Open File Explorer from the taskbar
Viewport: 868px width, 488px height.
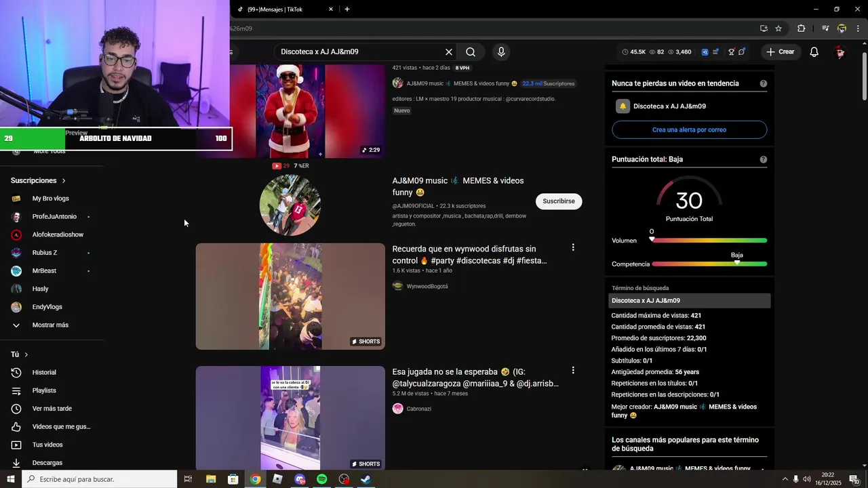click(x=211, y=479)
